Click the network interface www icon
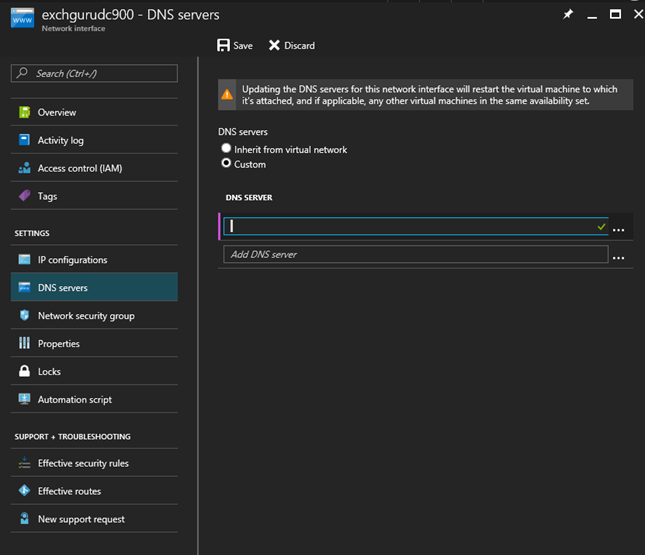 pyautogui.click(x=22, y=18)
